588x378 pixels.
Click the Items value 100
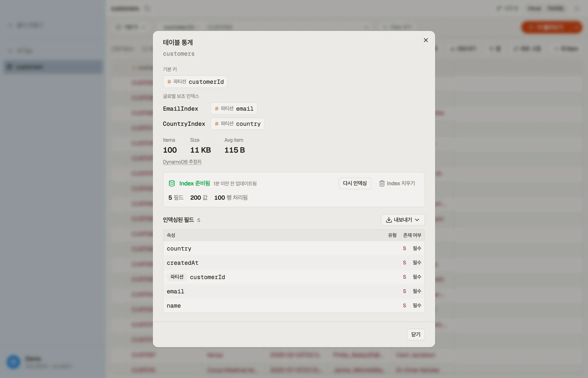170,150
